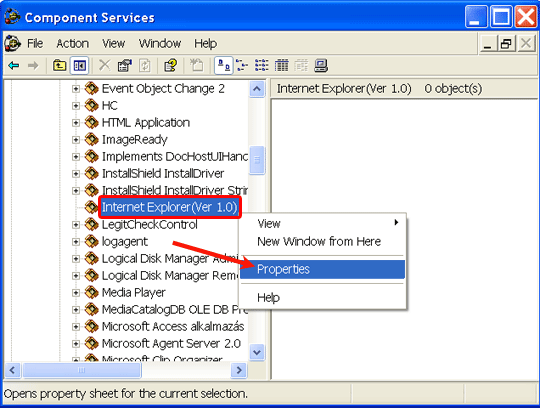Click the Configure My Computer toolbar icon
Image resolution: width=540 pixels, height=408 pixels.
pos(321,65)
